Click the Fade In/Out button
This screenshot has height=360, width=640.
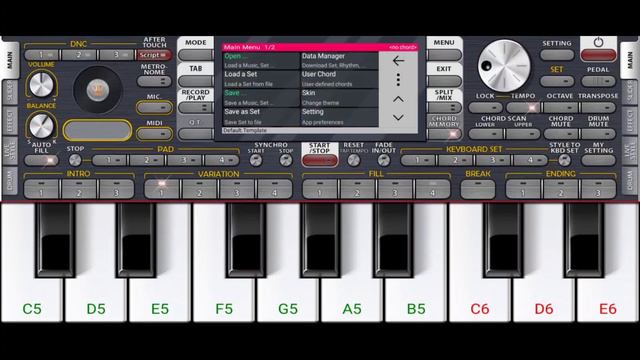(384, 160)
